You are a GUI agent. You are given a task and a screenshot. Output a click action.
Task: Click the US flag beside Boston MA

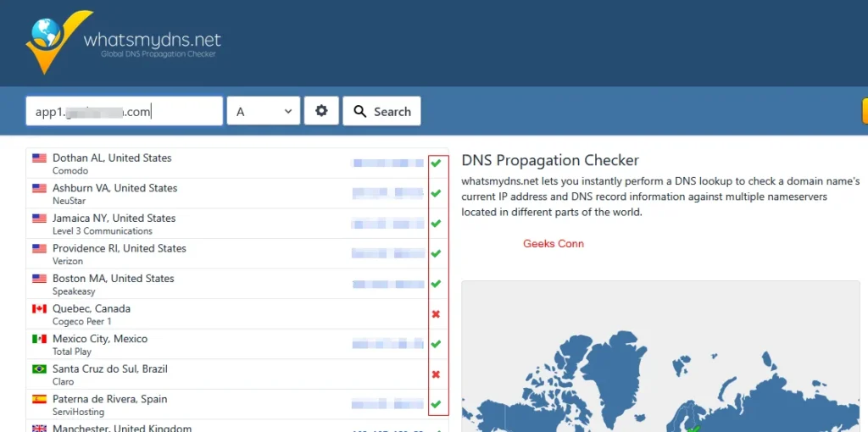(x=39, y=279)
